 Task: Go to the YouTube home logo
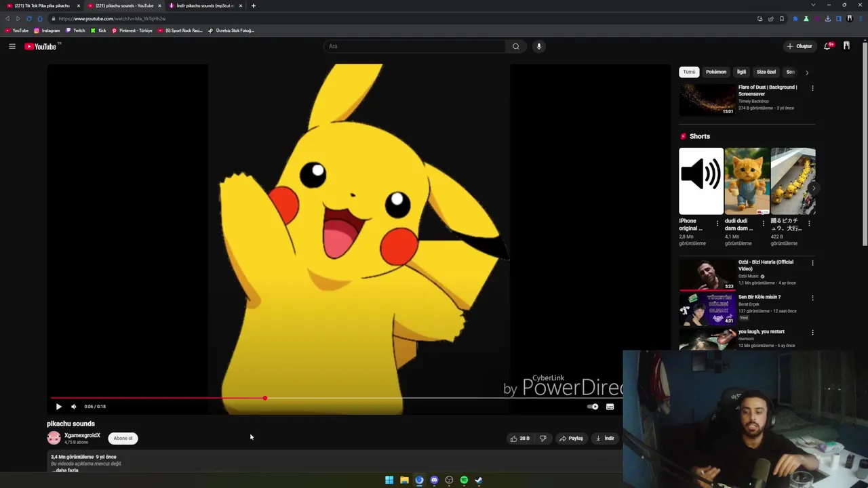42,46
